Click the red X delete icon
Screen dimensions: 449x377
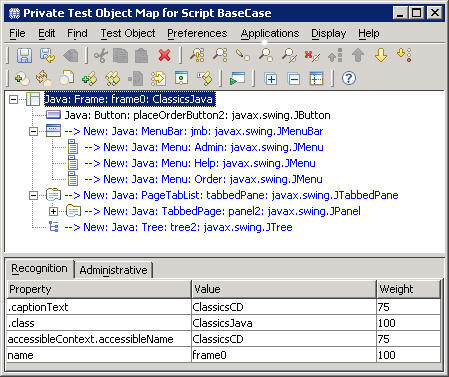click(164, 55)
